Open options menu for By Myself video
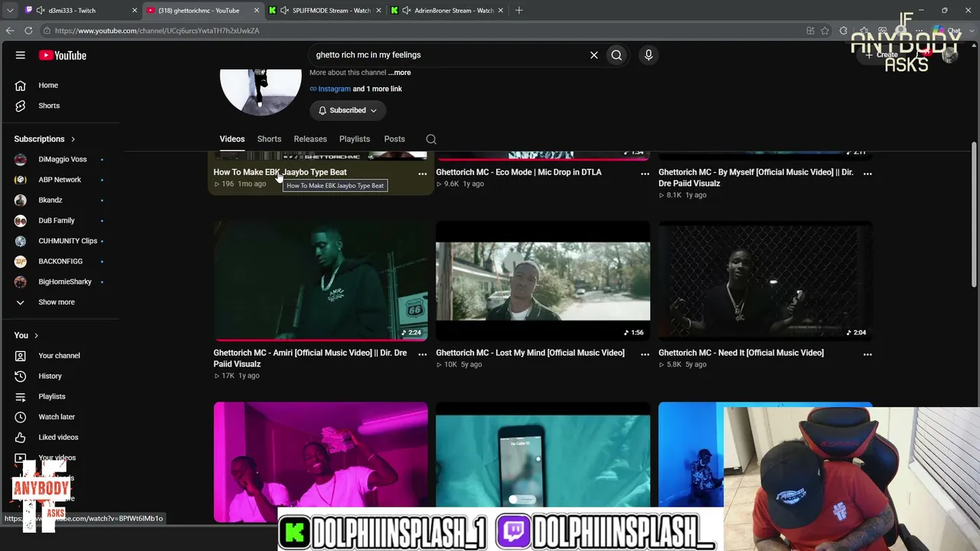 (x=867, y=174)
